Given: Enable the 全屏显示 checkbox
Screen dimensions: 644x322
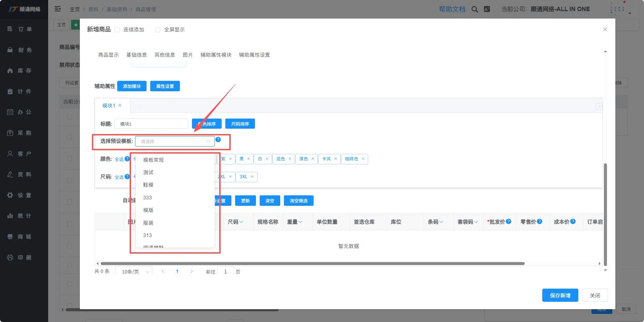Looking at the screenshot, I should coord(158,30).
